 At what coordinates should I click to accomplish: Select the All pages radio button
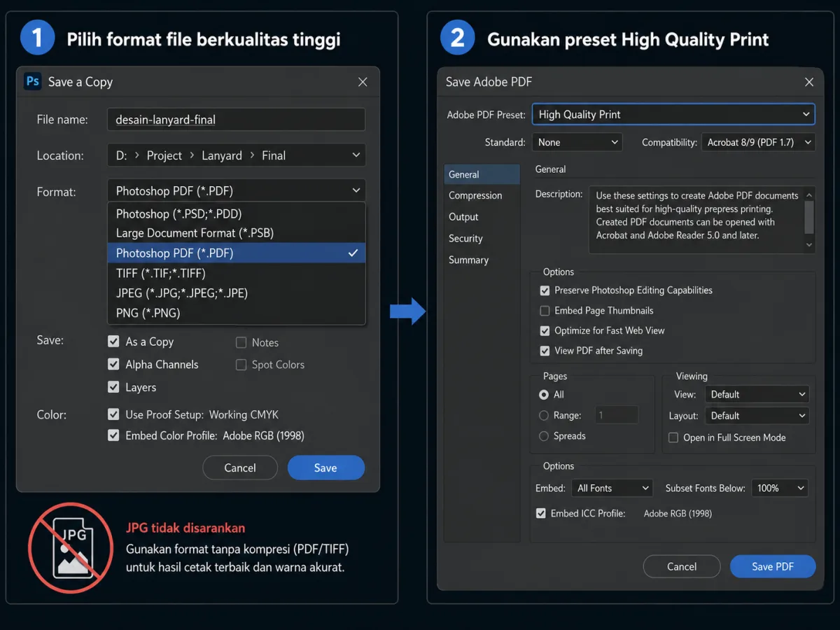pyautogui.click(x=544, y=395)
